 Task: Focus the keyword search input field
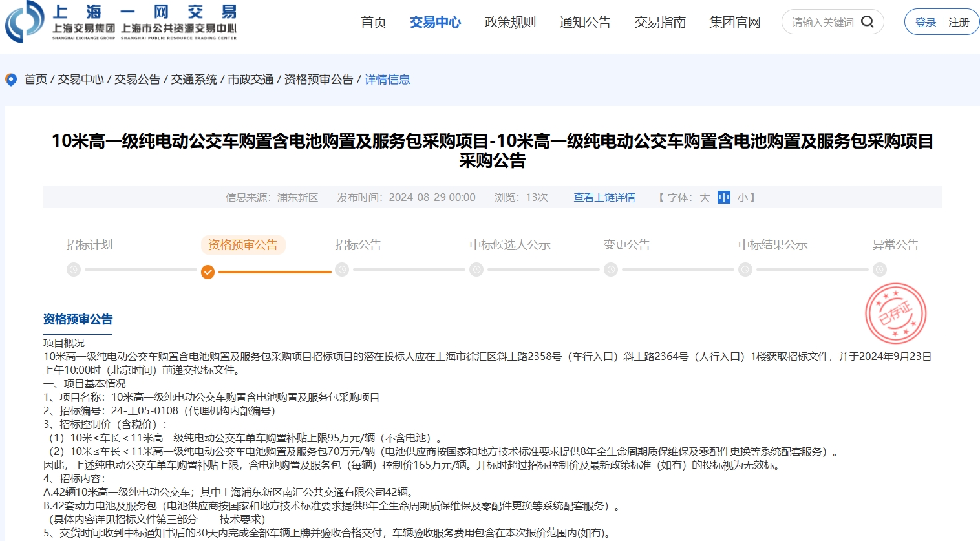click(822, 23)
